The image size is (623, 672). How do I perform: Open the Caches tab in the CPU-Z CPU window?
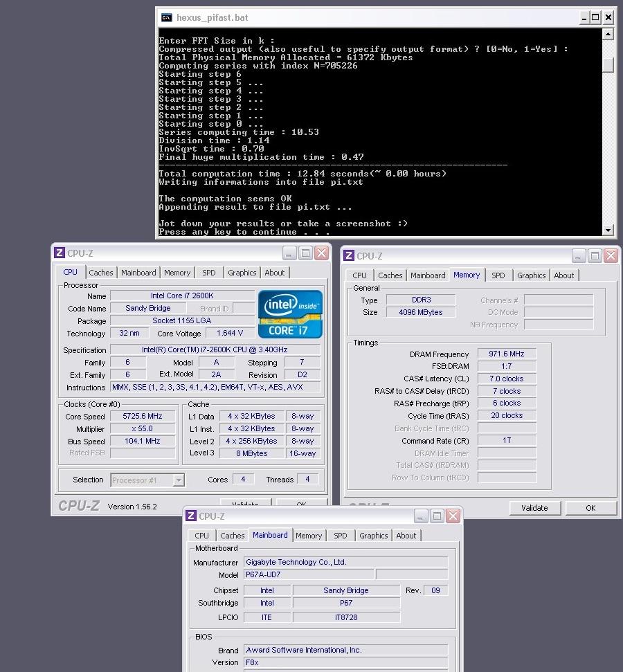pyautogui.click(x=101, y=273)
